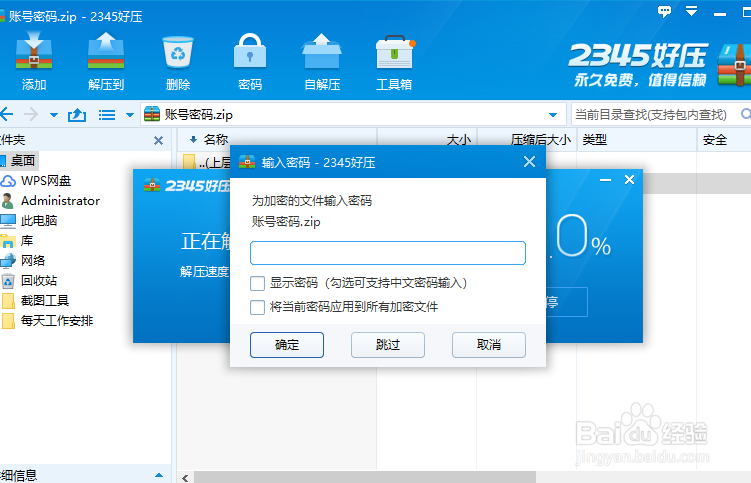Click the horizontal scrollbar left arrow

(185, 478)
